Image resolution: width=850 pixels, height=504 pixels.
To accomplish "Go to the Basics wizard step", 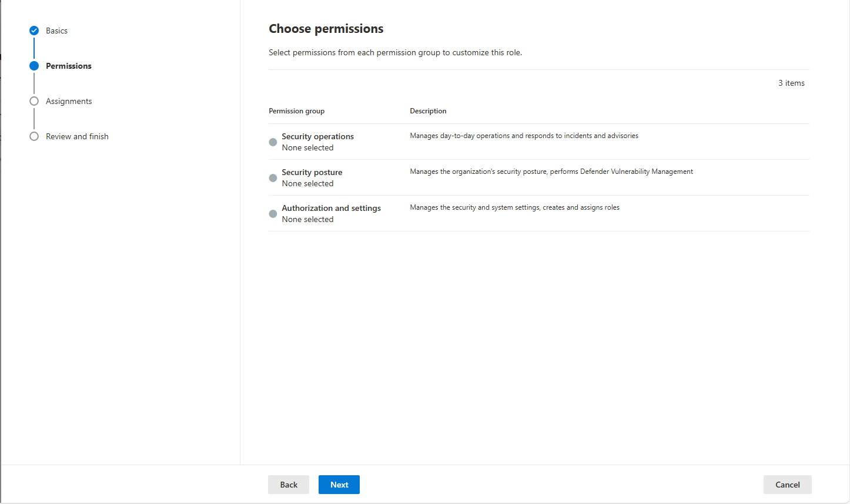I will 56,31.
